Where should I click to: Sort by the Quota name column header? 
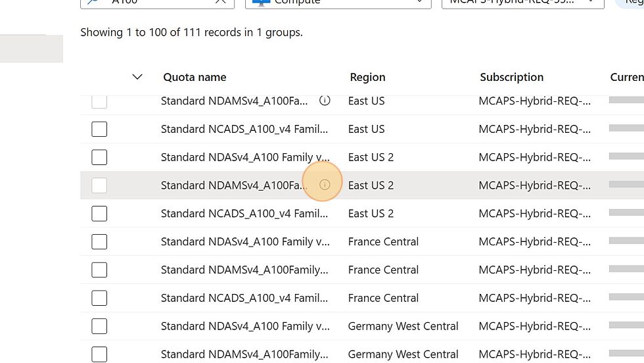tap(195, 77)
